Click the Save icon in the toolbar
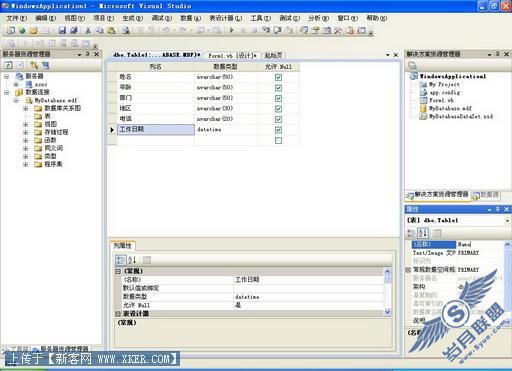512x371 pixels. [x=62, y=31]
